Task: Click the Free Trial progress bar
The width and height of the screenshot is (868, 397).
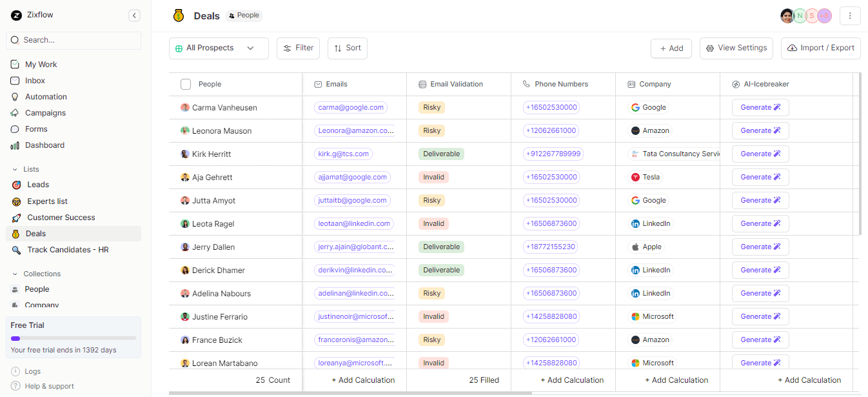Action: 73,338
